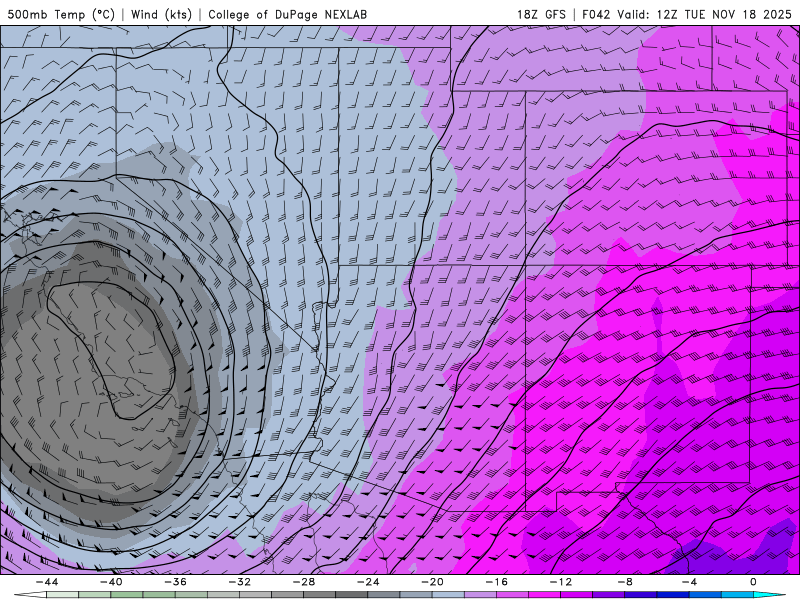
Task: Click the -8 color scale label
Action: coord(625,582)
